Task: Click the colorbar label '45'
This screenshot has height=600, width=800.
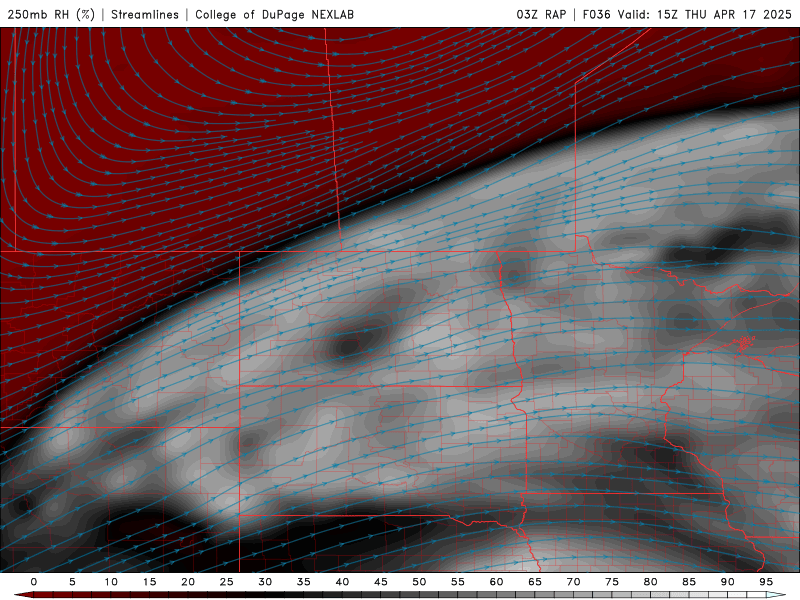Action: (381, 582)
